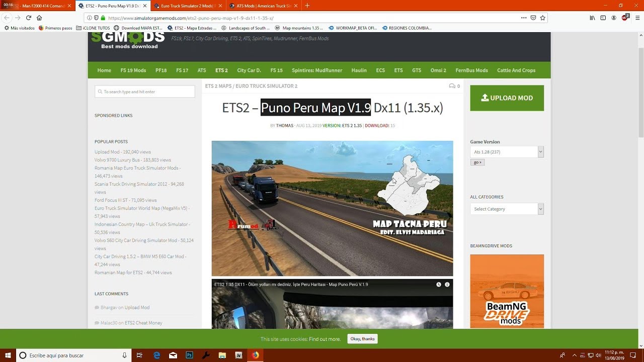Click the browser back arrow

point(7,18)
